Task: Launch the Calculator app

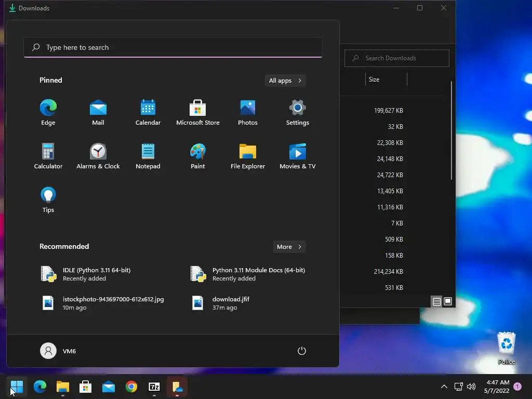Action: point(48,156)
